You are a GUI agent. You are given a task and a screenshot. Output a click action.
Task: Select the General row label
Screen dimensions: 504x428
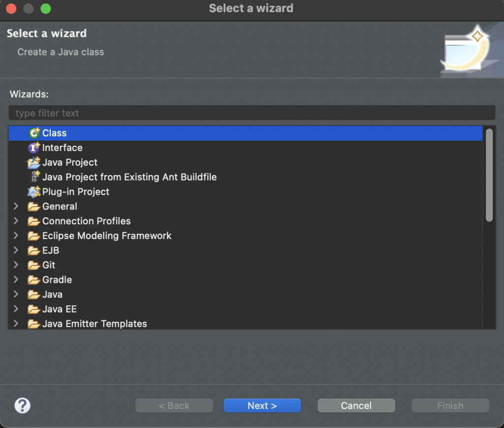pyautogui.click(x=60, y=206)
